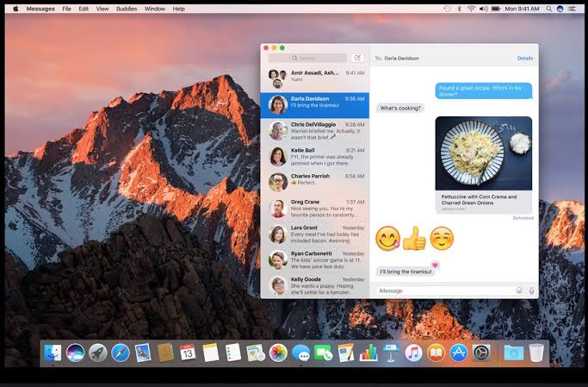Click Messages speech bubble icon in Dock
This screenshot has width=588, height=387.
(x=300, y=353)
